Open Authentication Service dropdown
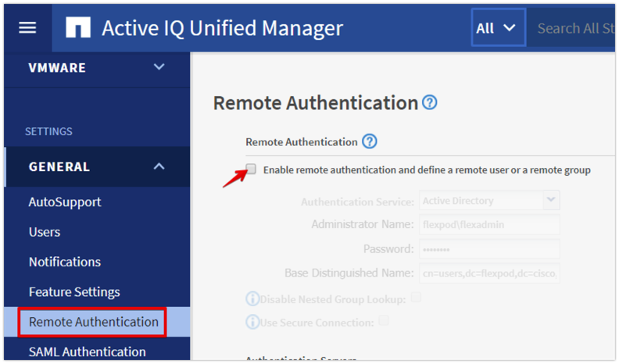619x364 pixels. click(489, 201)
